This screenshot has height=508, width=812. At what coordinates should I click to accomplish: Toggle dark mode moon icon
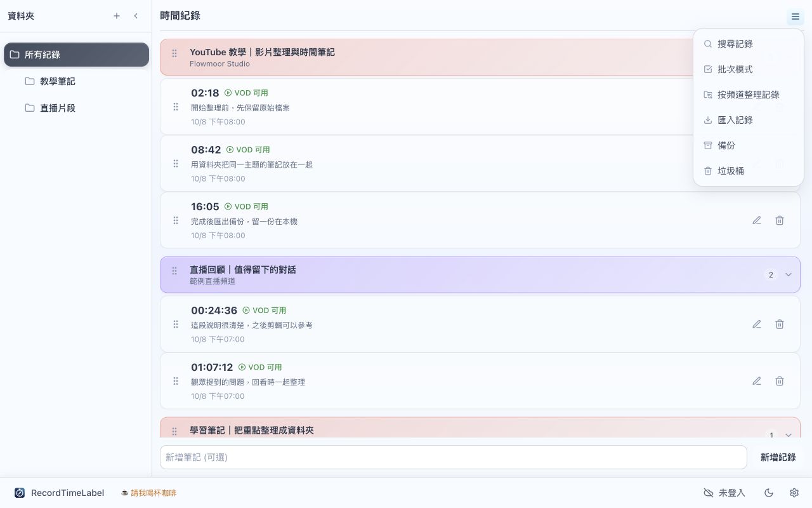coord(769,493)
